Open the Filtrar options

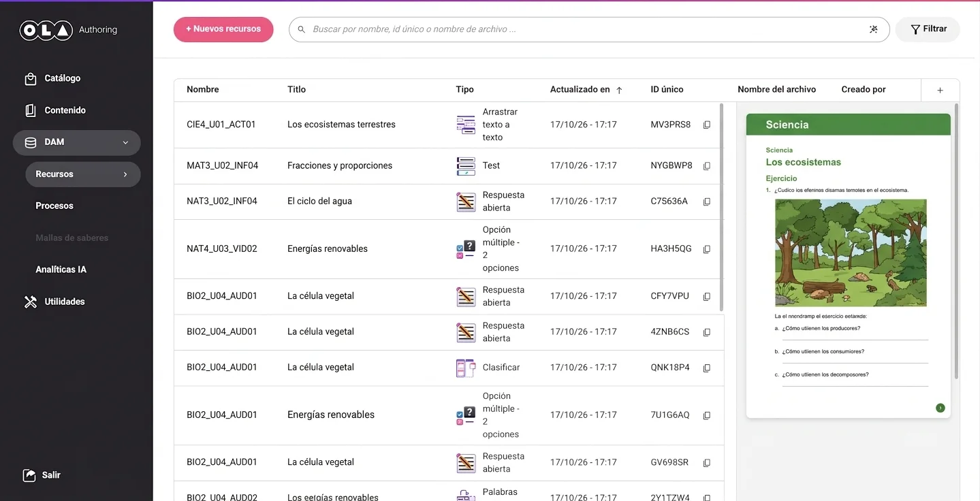coord(928,29)
